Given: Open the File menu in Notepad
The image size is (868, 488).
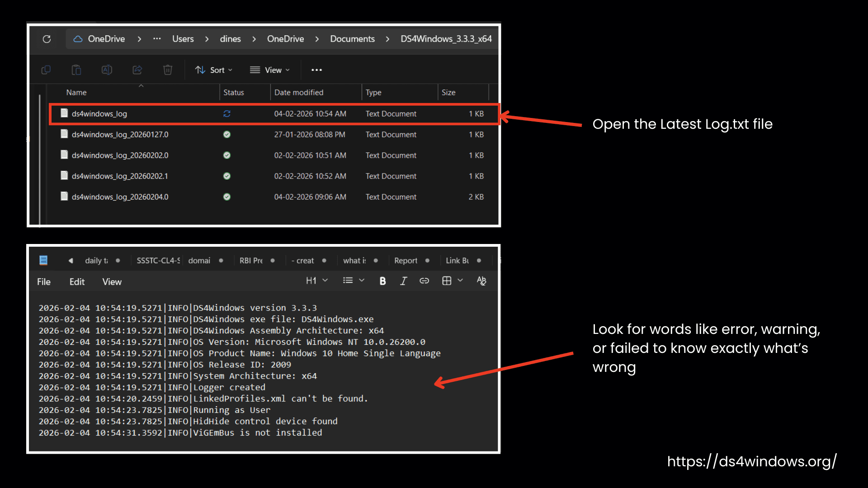Looking at the screenshot, I should point(44,282).
